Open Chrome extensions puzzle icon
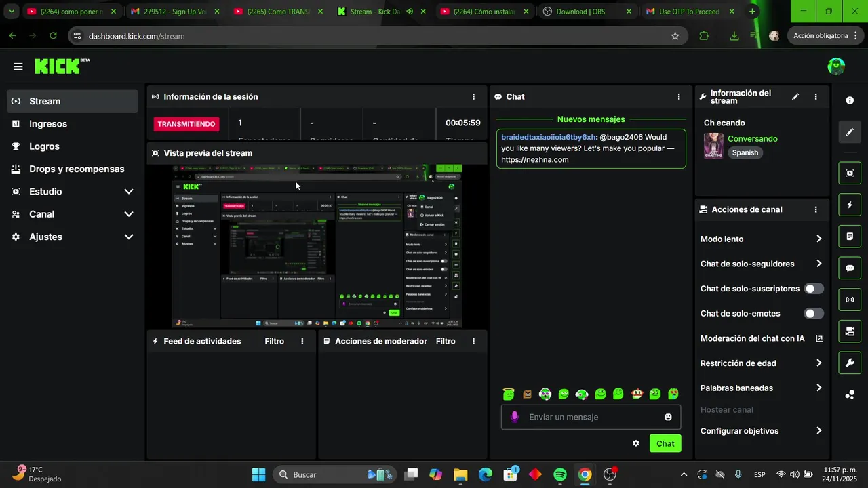 (x=704, y=36)
